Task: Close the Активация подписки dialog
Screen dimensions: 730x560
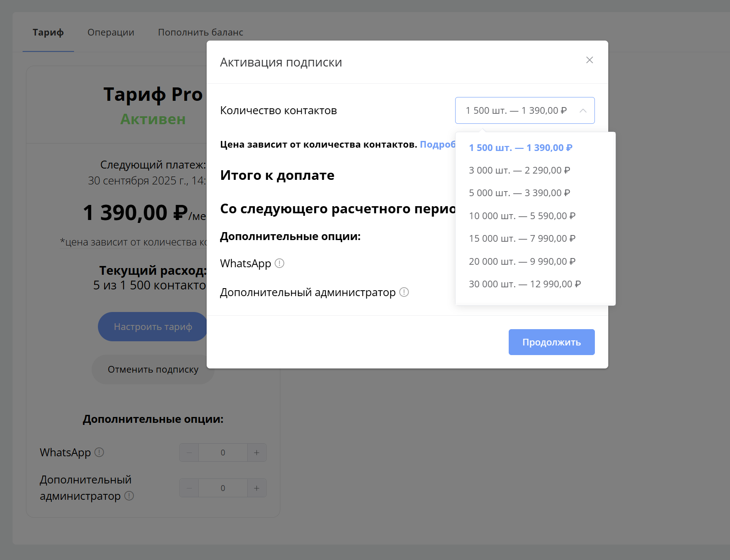Action: 589,60
